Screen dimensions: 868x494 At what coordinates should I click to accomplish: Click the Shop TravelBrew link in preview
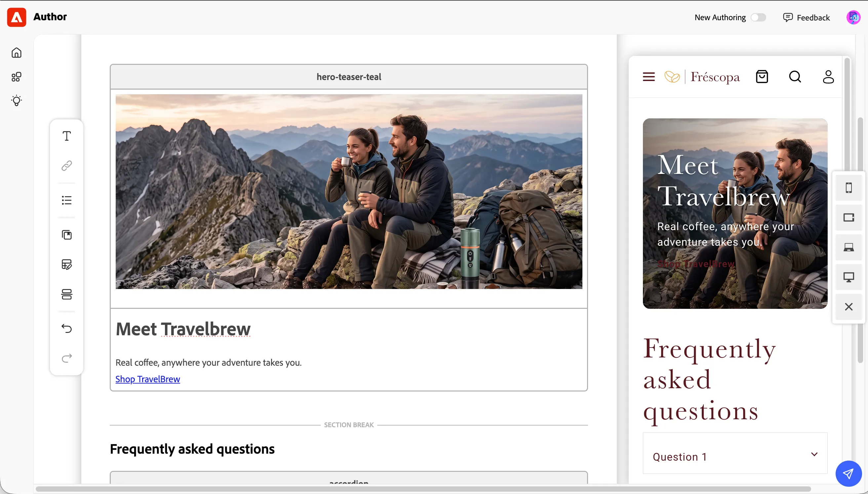696,264
